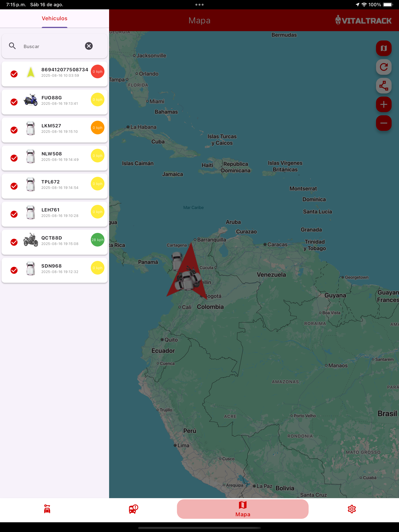Select vehicle name NLW508

point(51,154)
